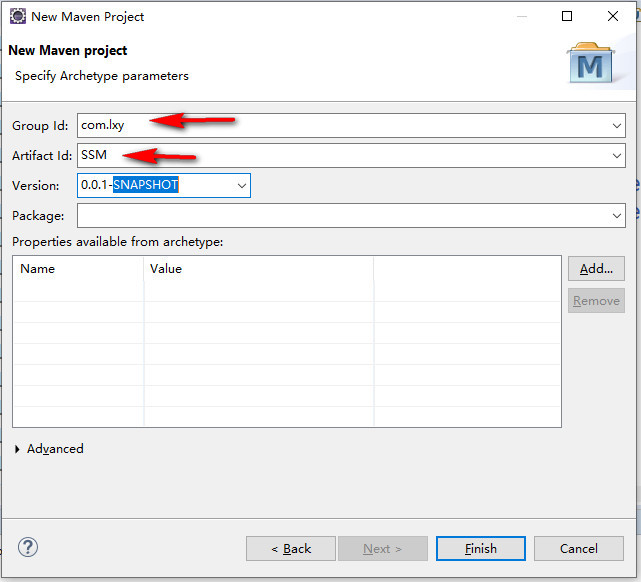Go back with the Back button
The height and width of the screenshot is (582, 641).
pos(291,548)
